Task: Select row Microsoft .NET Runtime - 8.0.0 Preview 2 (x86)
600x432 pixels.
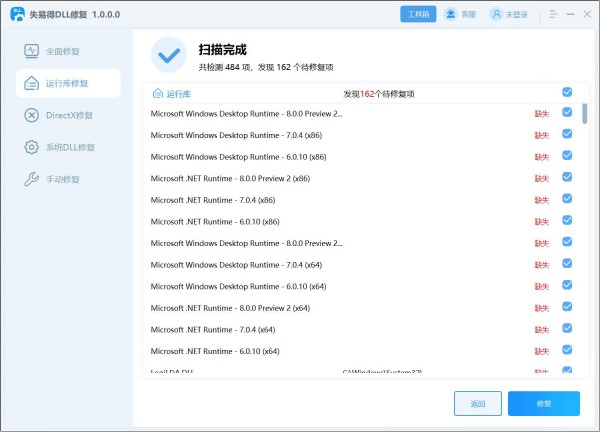Action: (362, 178)
